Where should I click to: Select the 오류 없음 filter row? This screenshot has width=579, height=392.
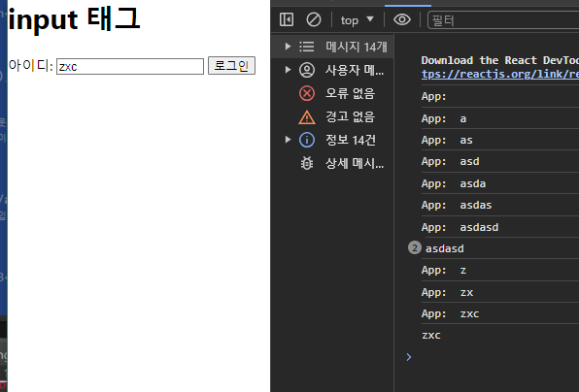(332, 93)
